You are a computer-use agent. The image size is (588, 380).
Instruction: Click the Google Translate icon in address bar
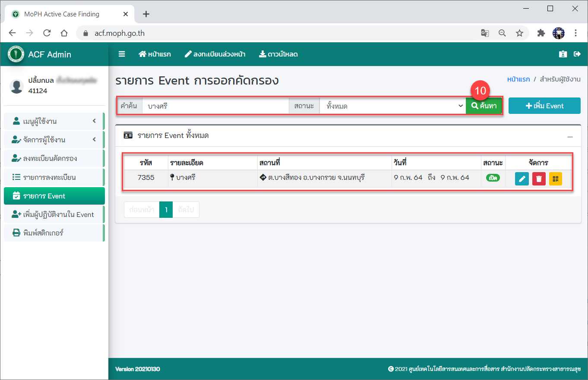point(485,33)
